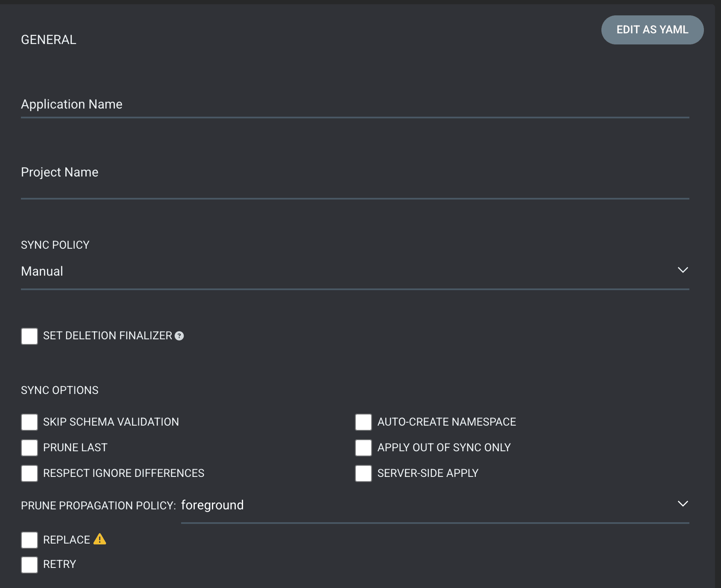Turn on Server-Side Apply
Viewport: 721px width, 588px height.
tap(363, 473)
